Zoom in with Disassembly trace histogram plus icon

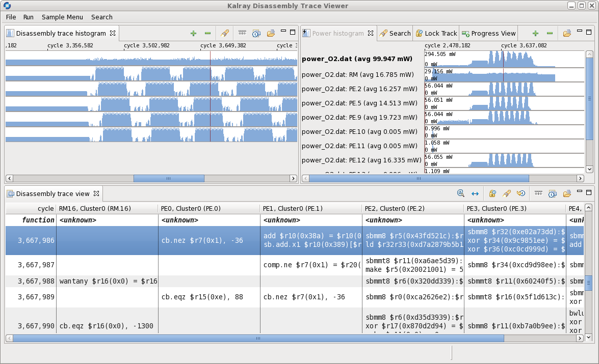tap(193, 34)
